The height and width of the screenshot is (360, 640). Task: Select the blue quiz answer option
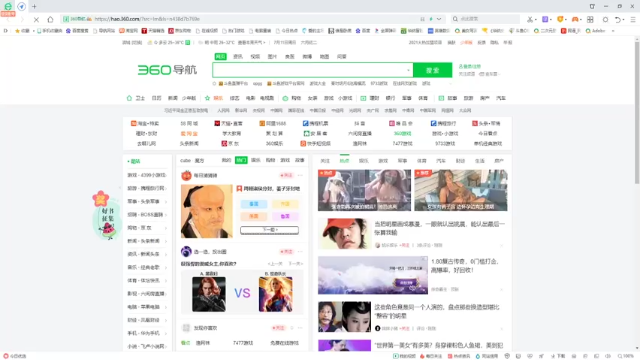[x=254, y=204]
